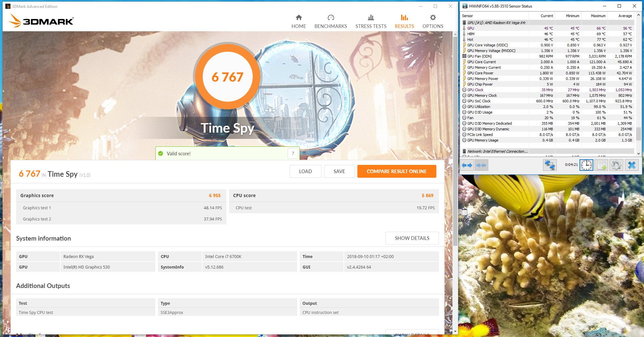
Task: Click HWiNFO sensor list scrollbar thumb
Action: point(638,134)
